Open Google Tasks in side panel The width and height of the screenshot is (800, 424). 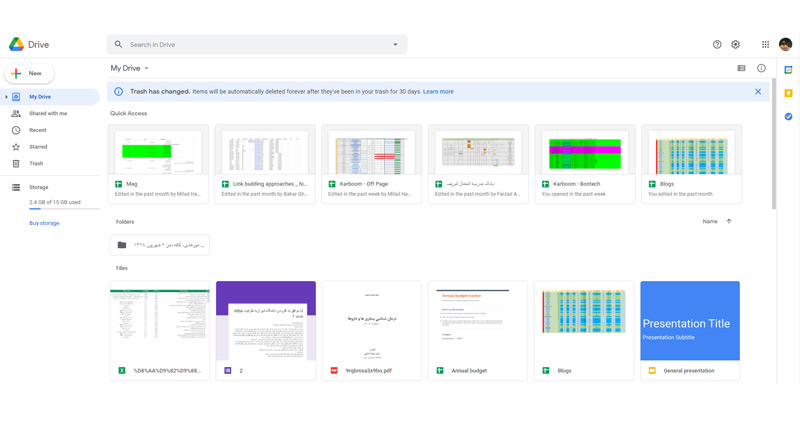pos(789,116)
